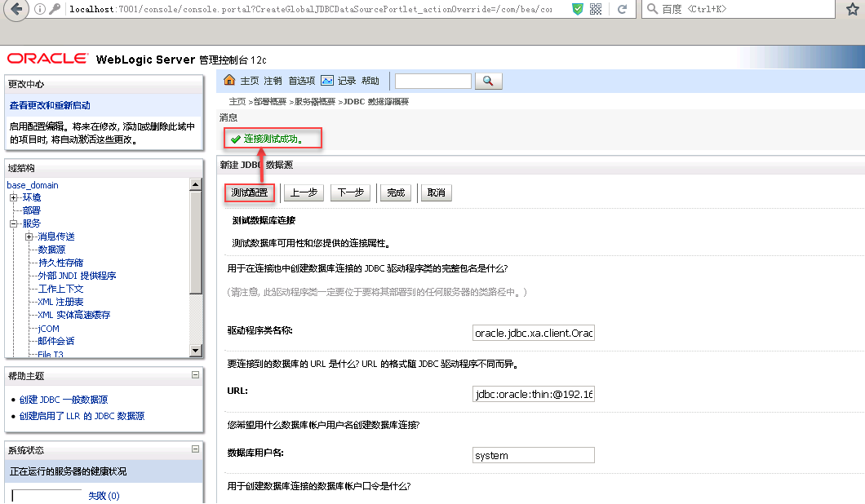
Task: Expand the 消息传送 tree node
Action: [x=29, y=237]
